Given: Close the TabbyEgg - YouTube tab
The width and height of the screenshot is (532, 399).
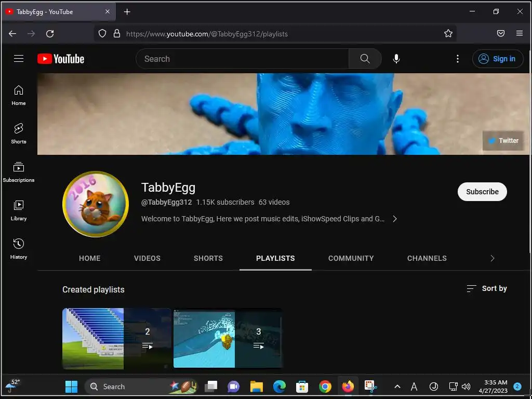Looking at the screenshot, I should [x=107, y=12].
